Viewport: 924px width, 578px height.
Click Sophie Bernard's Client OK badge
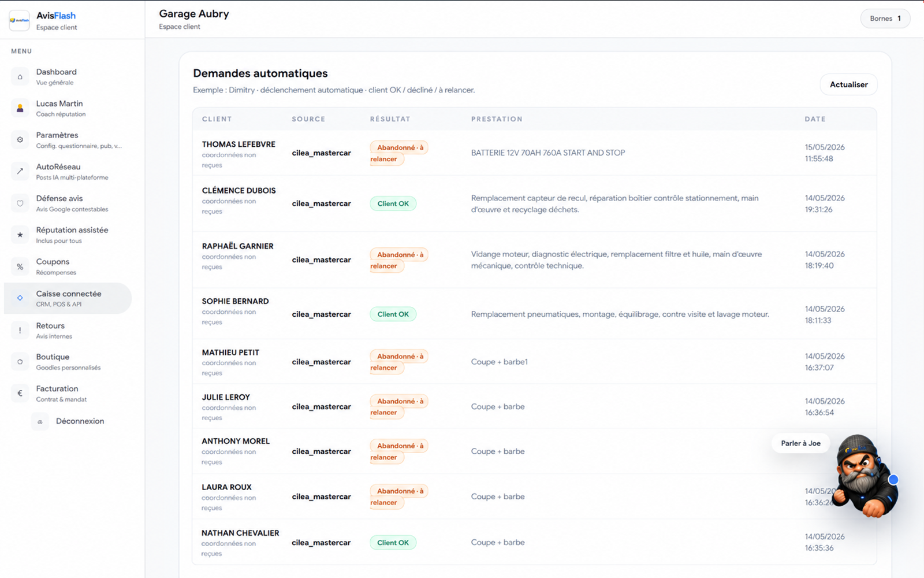393,314
